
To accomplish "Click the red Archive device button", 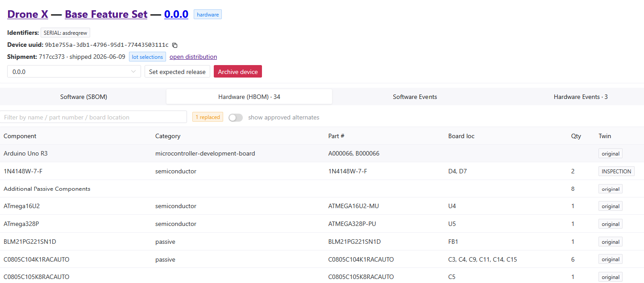I will (x=238, y=71).
